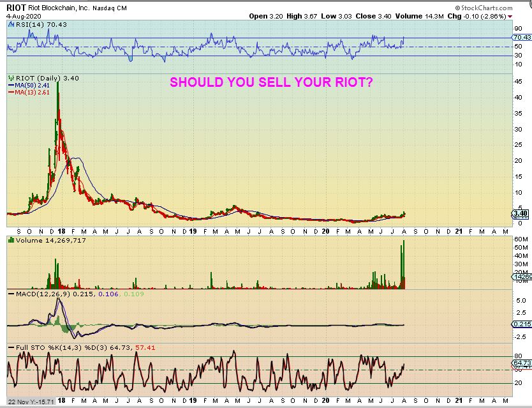This screenshot has height=408, width=532.
Task: Click the red 57.41 stochastic %D value
Action: pyautogui.click(x=145, y=347)
